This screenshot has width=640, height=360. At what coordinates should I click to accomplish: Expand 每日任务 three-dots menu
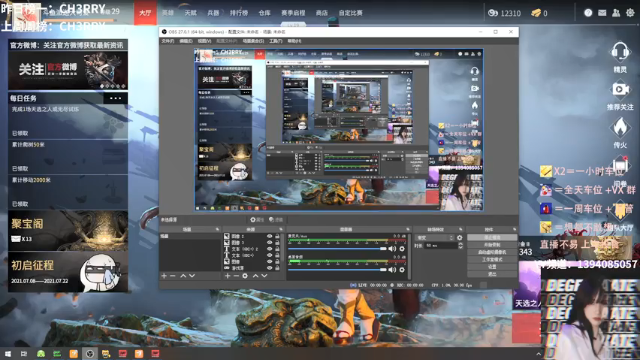tap(116, 98)
